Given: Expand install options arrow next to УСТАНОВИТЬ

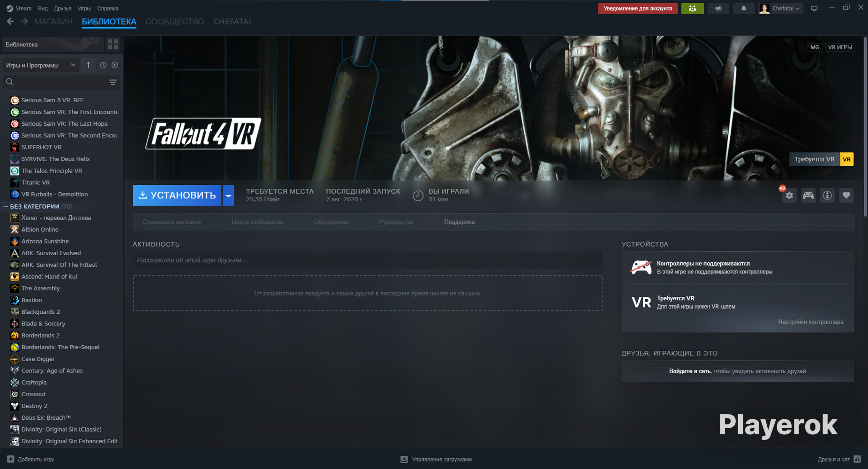Looking at the screenshot, I should (x=228, y=196).
